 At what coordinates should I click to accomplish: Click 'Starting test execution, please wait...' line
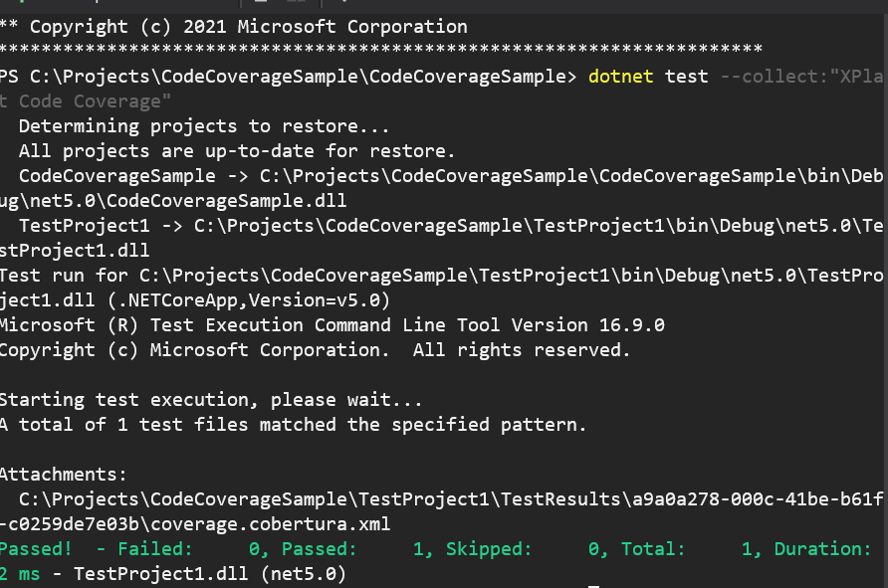[x=210, y=400]
